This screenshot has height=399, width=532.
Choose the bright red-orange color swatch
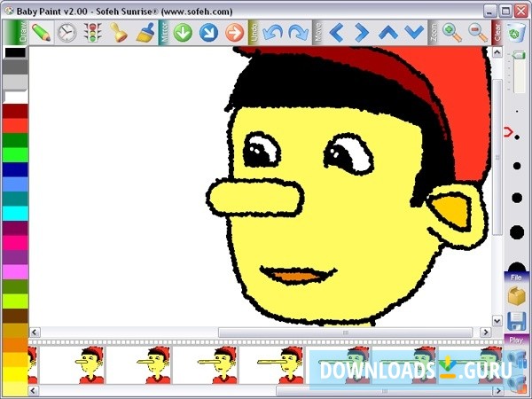pos(15,126)
